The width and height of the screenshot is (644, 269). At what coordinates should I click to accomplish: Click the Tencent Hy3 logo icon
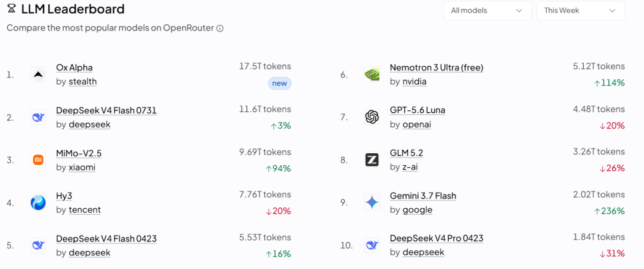[38, 203]
